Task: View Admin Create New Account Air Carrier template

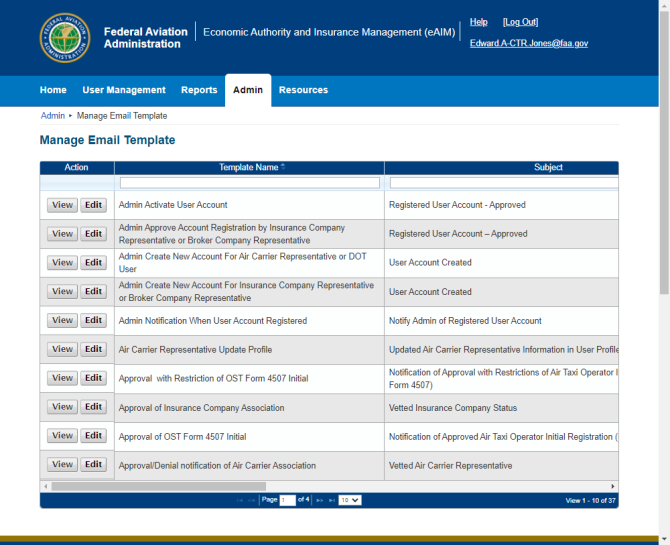Action: coord(62,262)
